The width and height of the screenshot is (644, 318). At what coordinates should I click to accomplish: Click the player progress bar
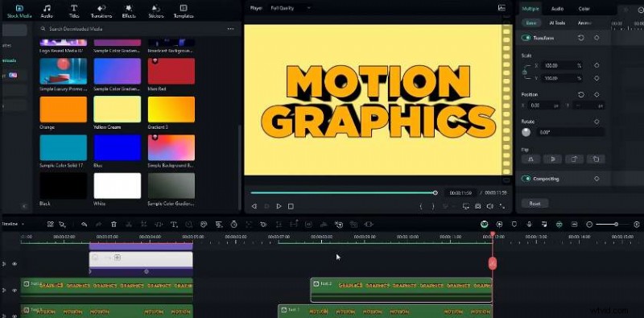tap(343, 192)
